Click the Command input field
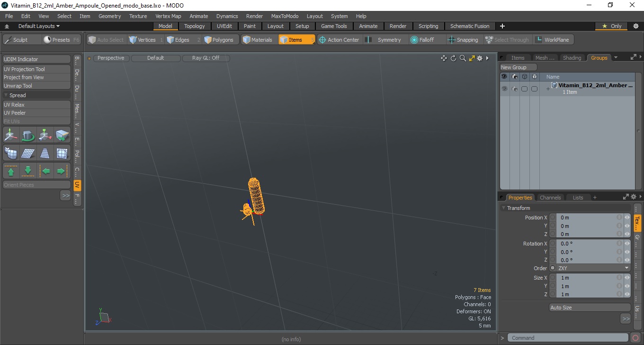This screenshot has width=644, height=345. tap(568, 338)
